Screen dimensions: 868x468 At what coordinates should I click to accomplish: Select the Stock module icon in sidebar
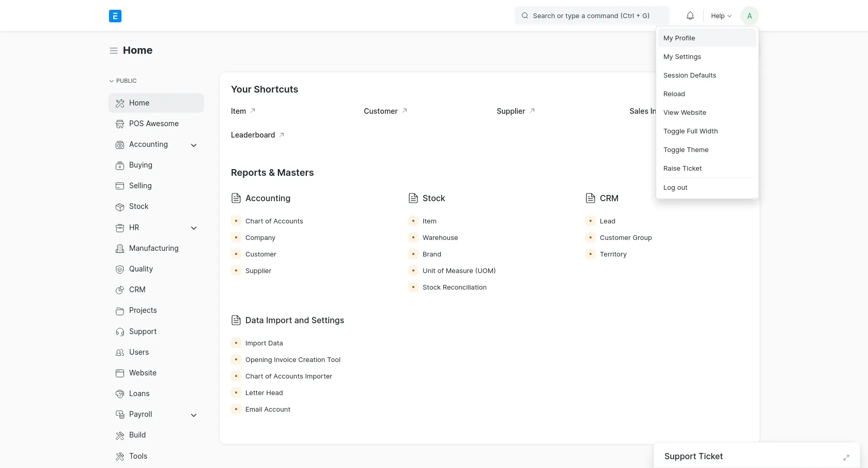119,206
